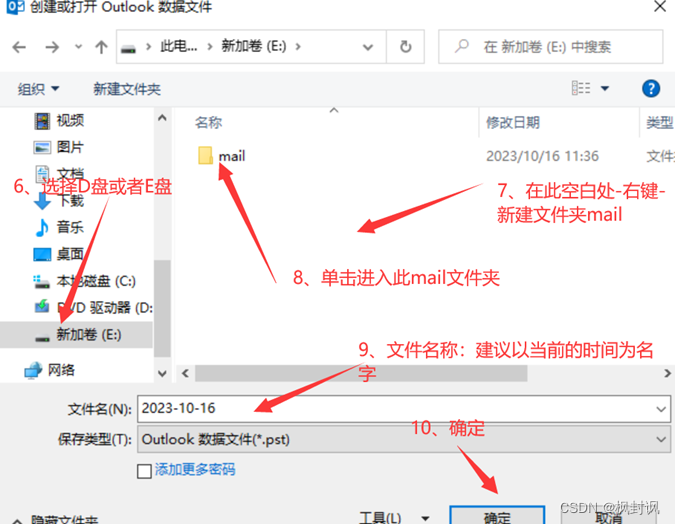This screenshot has height=524, width=675.
Task: Open Help with the question mark icon
Action: click(650, 89)
